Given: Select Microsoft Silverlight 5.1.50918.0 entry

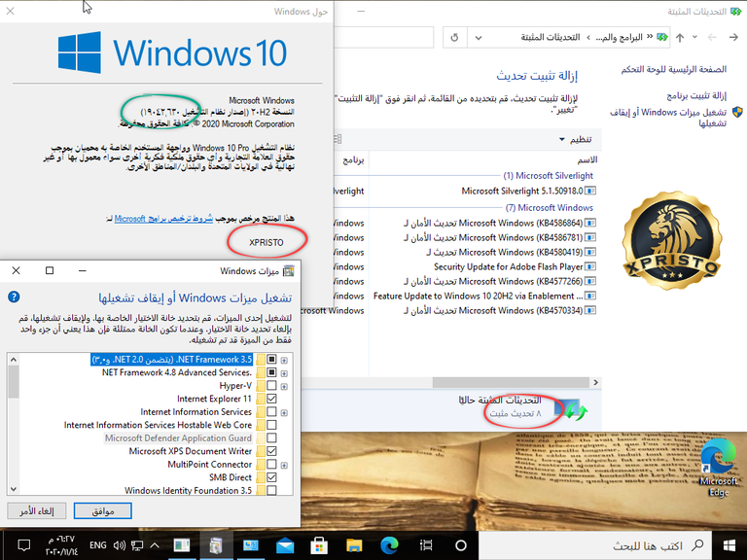Looking at the screenshot, I should [x=528, y=191].
